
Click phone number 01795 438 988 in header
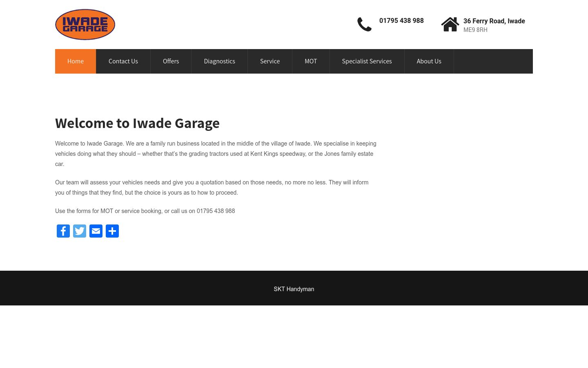[x=401, y=21]
